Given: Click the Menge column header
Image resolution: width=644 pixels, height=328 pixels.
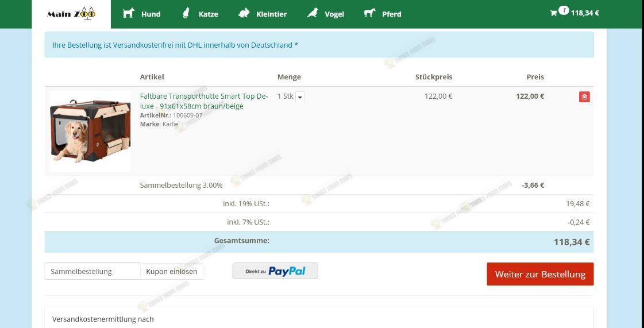Looking at the screenshot, I should pos(289,77).
